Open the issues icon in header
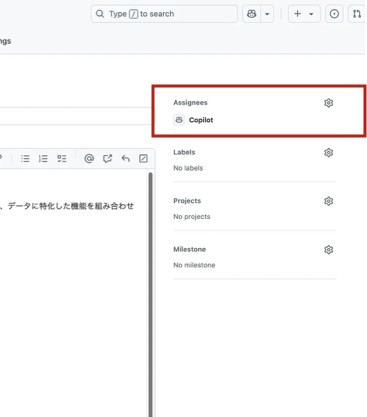This screenshot has height=417, width=367. click(334, 14)
